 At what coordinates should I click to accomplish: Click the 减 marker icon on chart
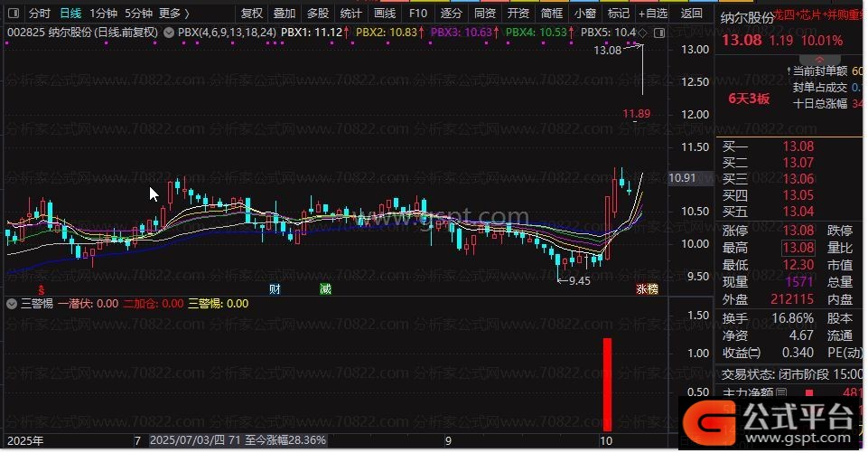point(324,289)
